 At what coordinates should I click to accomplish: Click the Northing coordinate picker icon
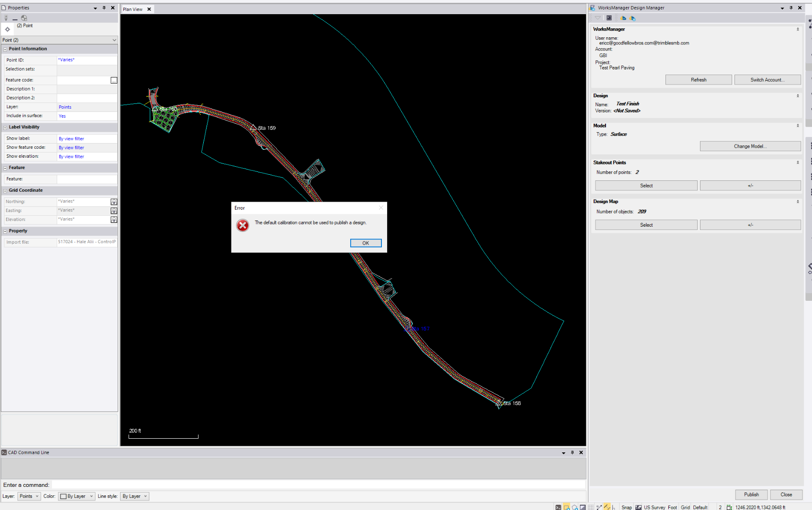[x=113, y=202]
